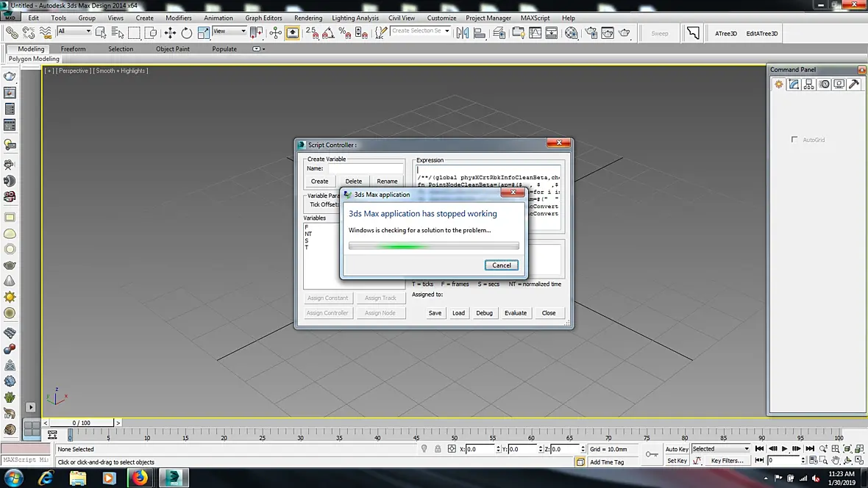Toggle the Auto Key button
868x488 pixels.
click(677, 449)
